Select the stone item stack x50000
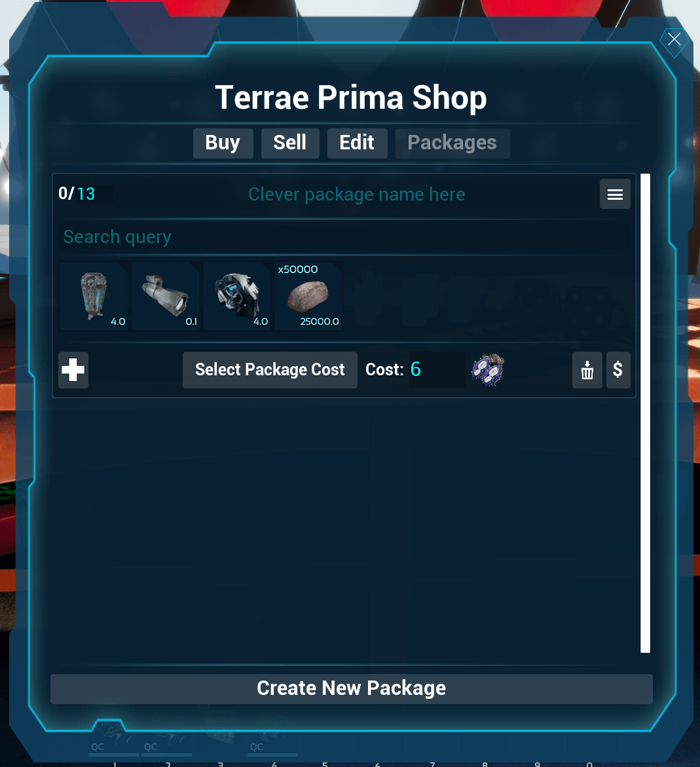The image size is (700, 767). pos(308,297)
